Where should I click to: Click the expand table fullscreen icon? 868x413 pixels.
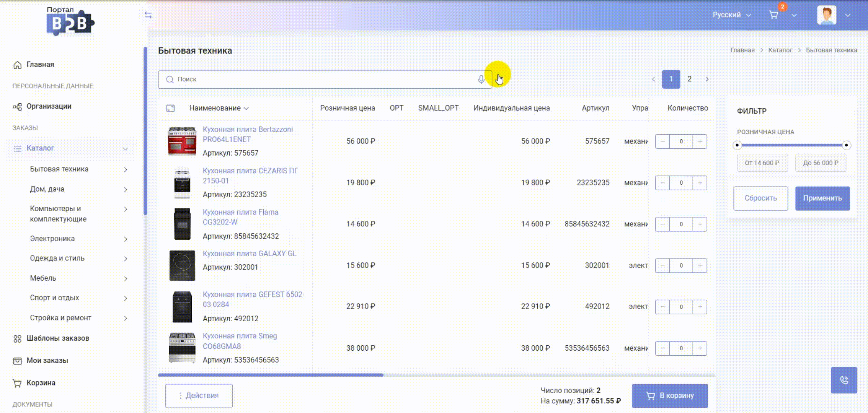point(170,108)
